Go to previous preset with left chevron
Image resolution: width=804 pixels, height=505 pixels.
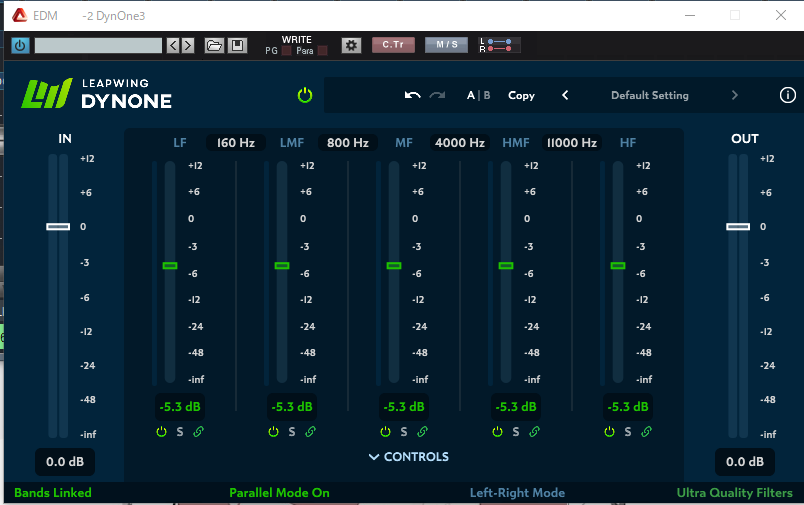[x=565, y=95]
